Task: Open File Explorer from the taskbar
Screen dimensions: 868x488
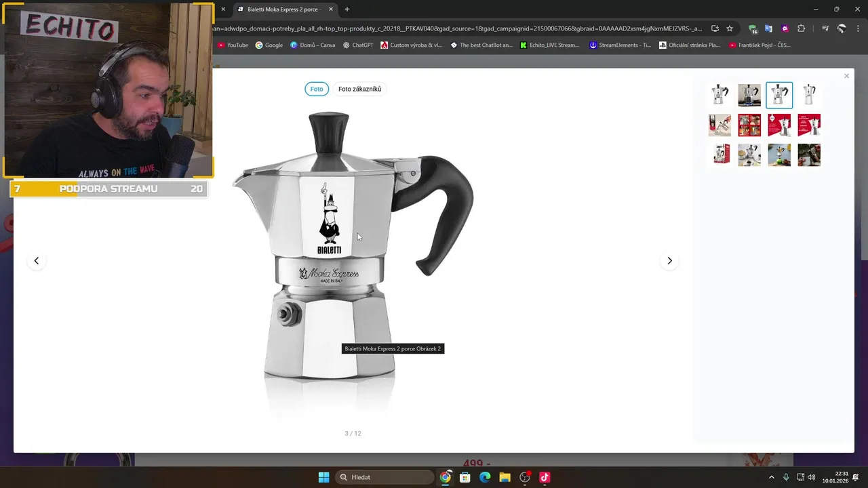Action: pos(505,477)
